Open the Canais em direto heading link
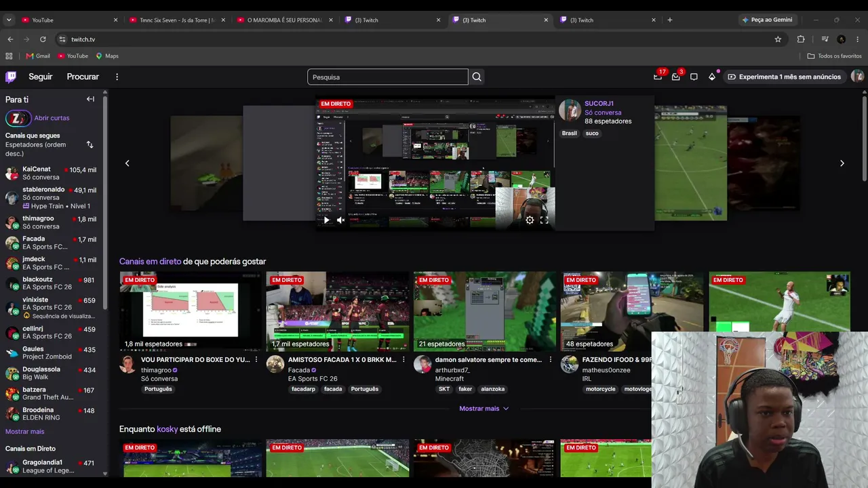The height and width of the screenshot is (488, 868). pyautogui.click(x=150, y=262)
